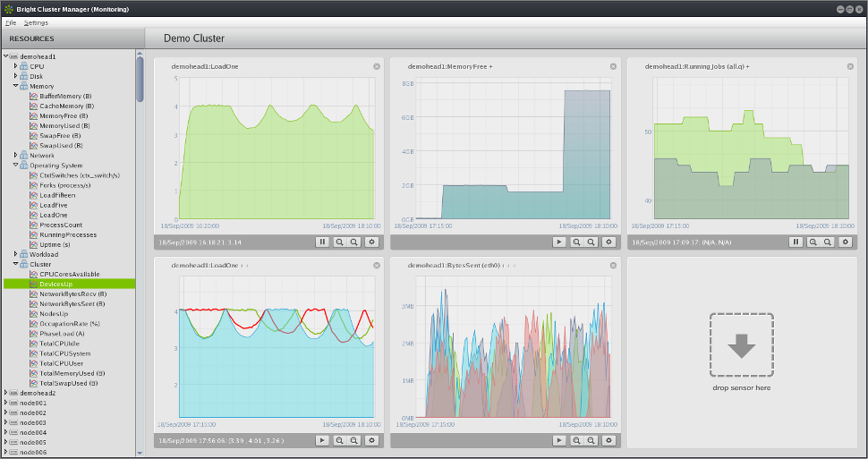Click the drop sensor here arrow icon
This screenshot has height=459, width=868.
pos(741,346)
